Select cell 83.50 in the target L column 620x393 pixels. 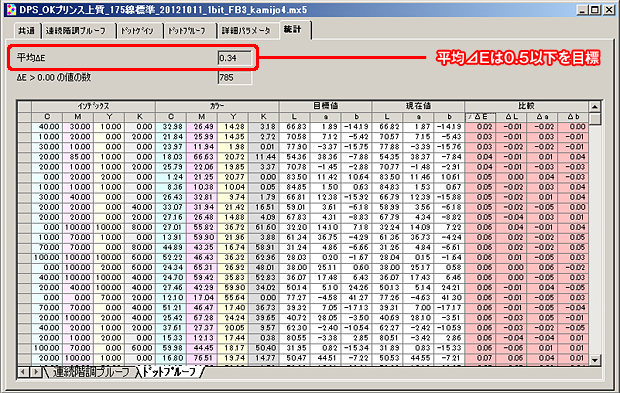[x=295, y=177]
